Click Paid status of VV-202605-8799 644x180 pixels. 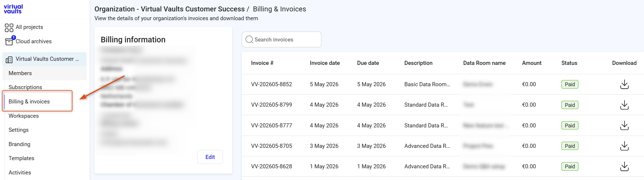coord(570,105)
